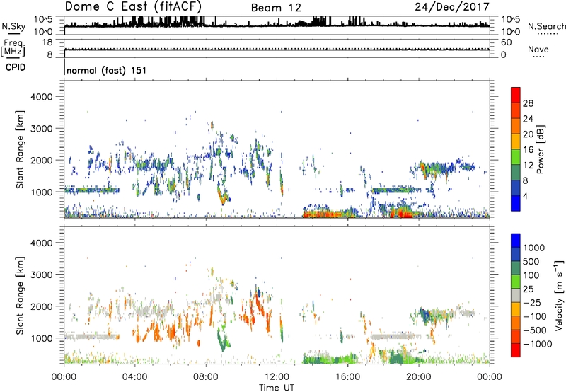Click the '18' frequency scale value
The height and width of the screenshot is (392, 566).
47,42
